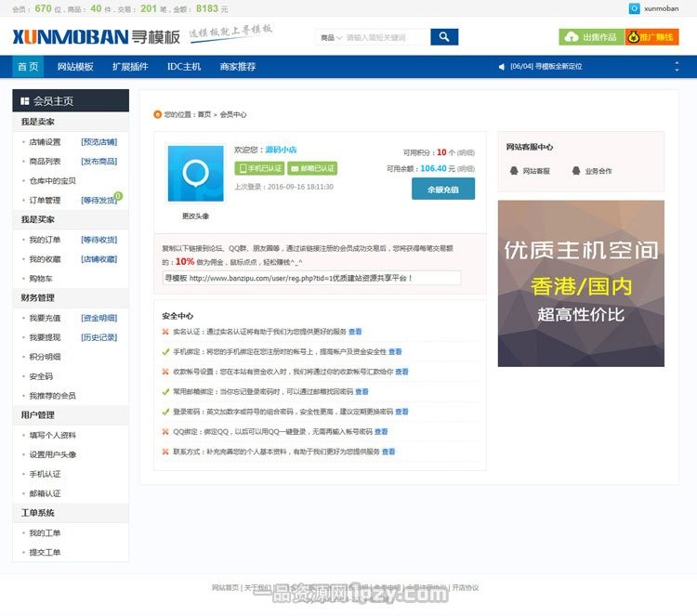Click into the search keyword field
Screen dimensions: 697x616
(x=387, y=38)
